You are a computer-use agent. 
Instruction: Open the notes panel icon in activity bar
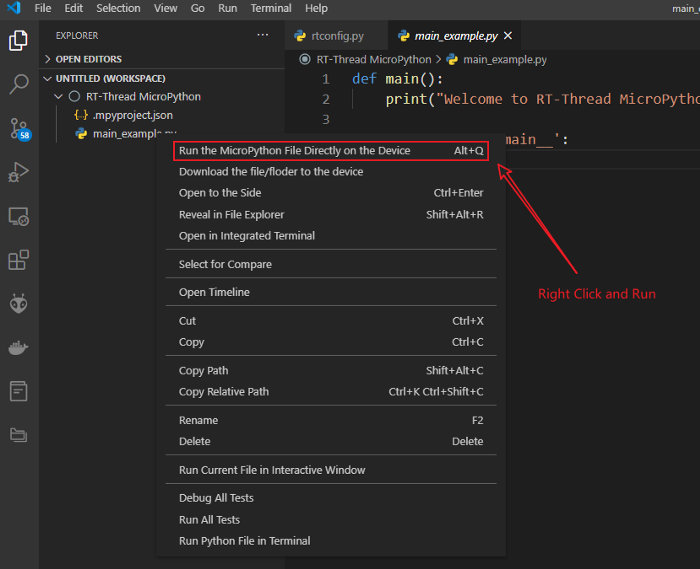pos(18,391)
